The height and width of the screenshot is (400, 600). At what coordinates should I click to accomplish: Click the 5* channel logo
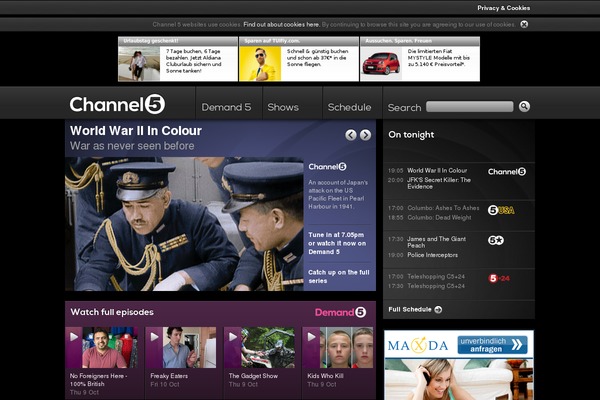(496, 240)
